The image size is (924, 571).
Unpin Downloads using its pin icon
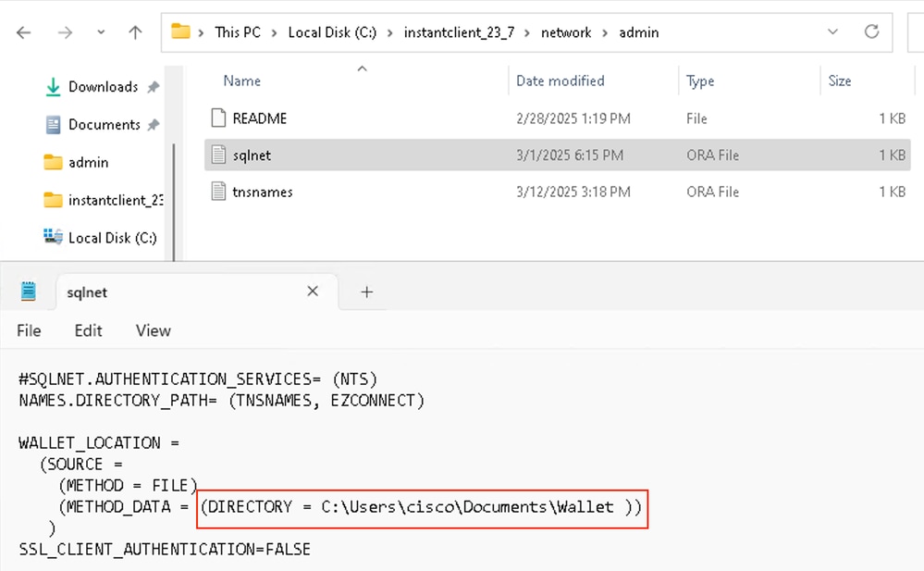154,87
